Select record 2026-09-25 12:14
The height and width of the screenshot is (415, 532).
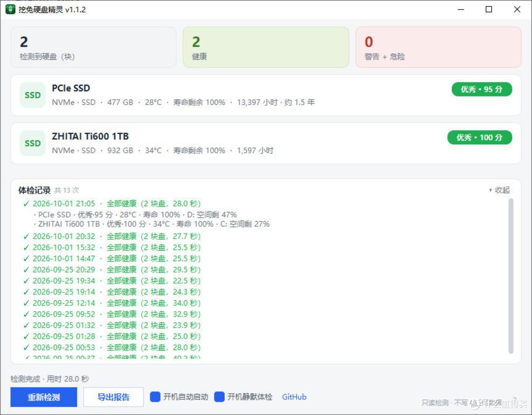112,303
